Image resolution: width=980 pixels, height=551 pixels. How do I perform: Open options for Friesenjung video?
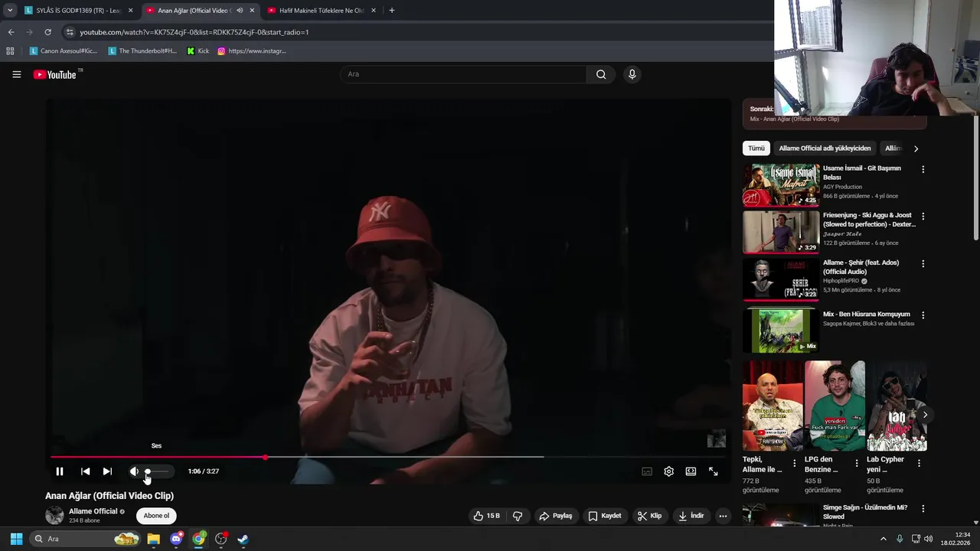click(923, 217)
